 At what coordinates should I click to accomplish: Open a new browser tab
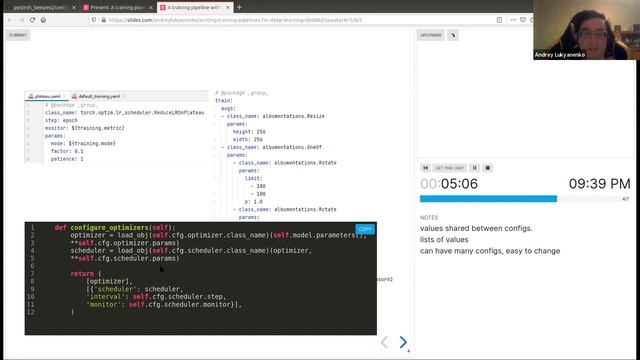(x=239, y=7)
